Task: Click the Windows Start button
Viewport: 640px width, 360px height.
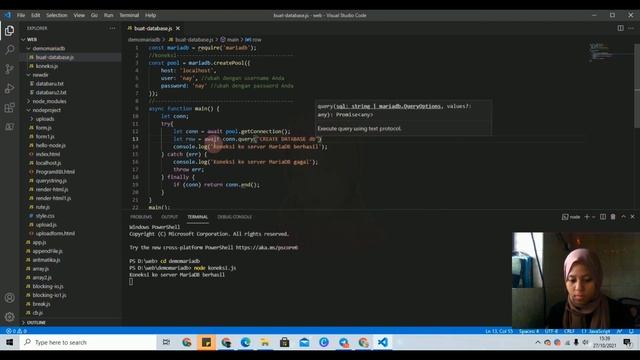Action: [9, 342]
